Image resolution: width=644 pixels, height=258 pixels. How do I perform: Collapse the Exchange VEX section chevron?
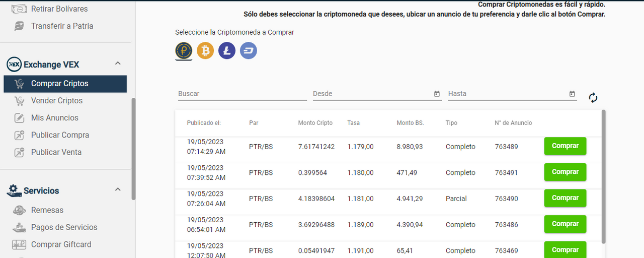(x=118, y=63)
